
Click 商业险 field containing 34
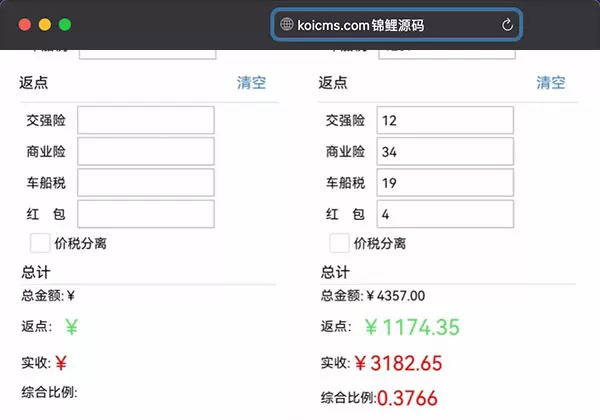(445, 151)
